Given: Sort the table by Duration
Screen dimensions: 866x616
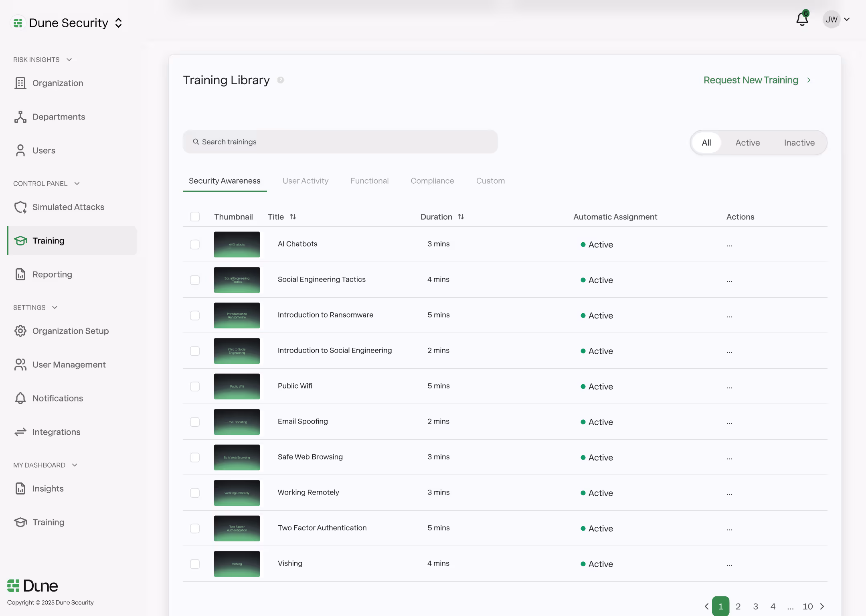Looking at the screenshot, I should [x=461, y=217].
